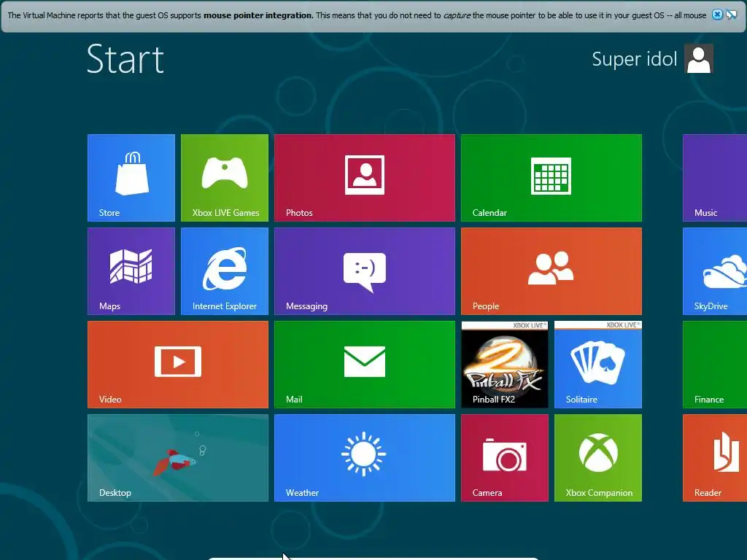The image size is (747, 560).
Task: Click the Super idol user avatar
Action: point(699,58)
